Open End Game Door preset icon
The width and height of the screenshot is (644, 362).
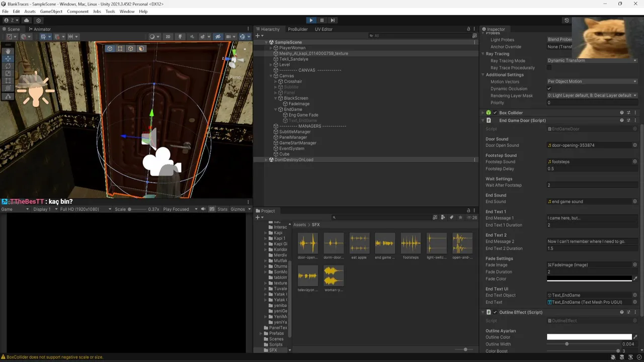(x=628, y=121)
